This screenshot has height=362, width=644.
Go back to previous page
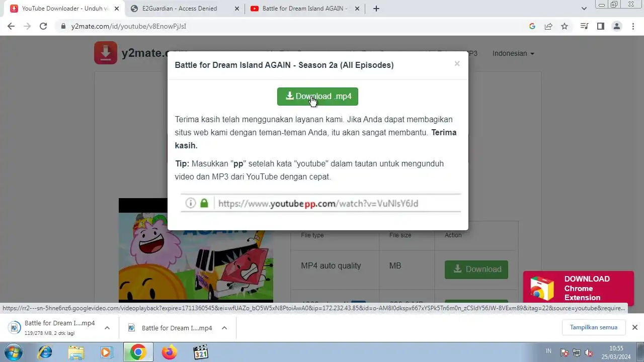(x=11, y=26)
